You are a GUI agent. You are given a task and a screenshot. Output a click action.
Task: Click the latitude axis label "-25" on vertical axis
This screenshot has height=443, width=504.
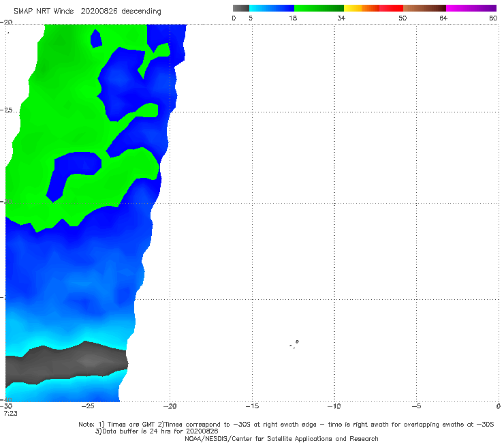tap(6, 110)
